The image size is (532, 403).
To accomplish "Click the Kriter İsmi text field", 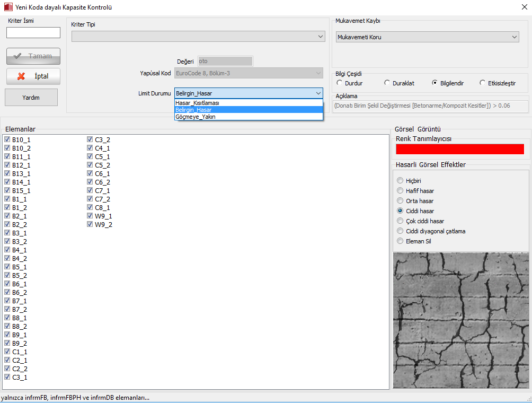I will click(33, 33).
